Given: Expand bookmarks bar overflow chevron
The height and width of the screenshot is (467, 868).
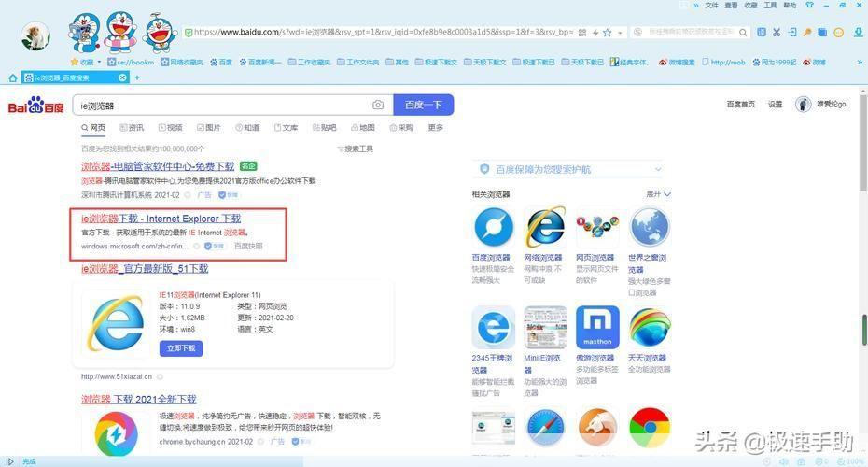Looking at the screenshot, I should click(860, 62).
